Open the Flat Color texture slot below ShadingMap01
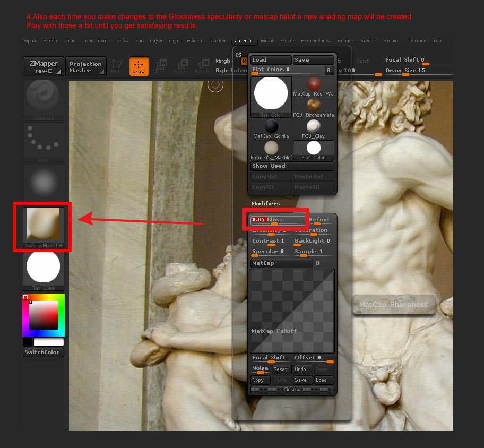This screenshot has height=448, width=484. [x=43, y=270]
